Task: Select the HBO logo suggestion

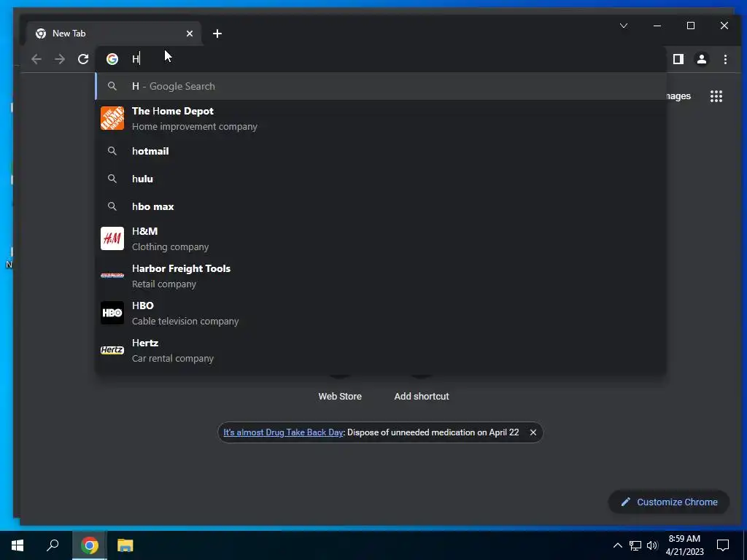Action: tap(112, 313)
